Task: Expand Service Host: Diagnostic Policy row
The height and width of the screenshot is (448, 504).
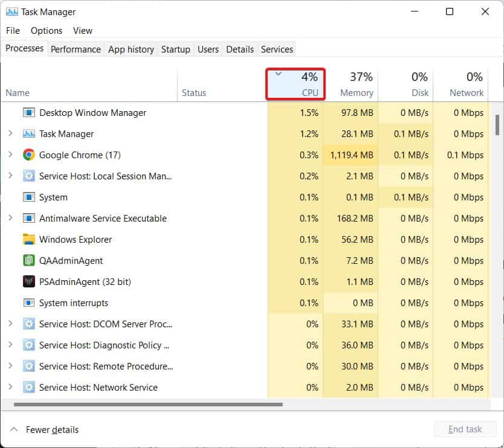Action: click(10, 345)
